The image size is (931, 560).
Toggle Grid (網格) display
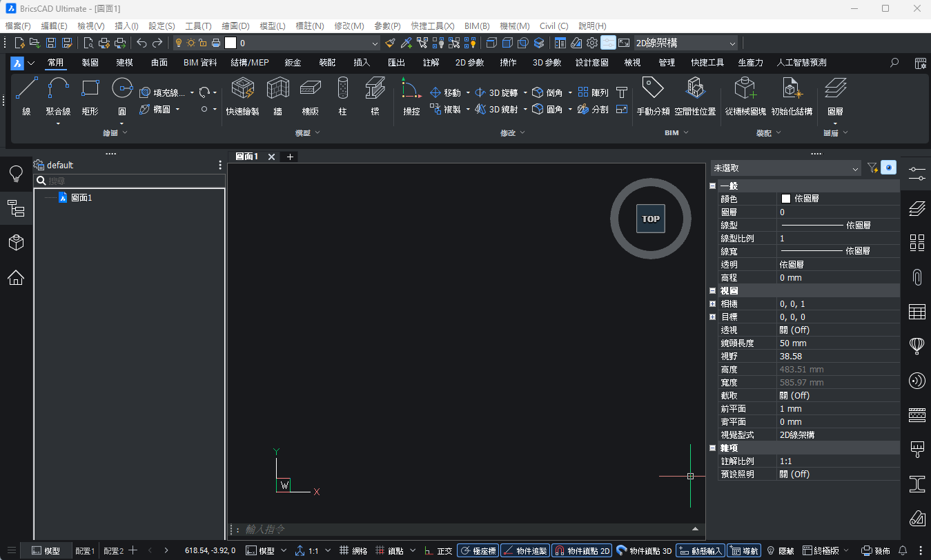point(353,550)
